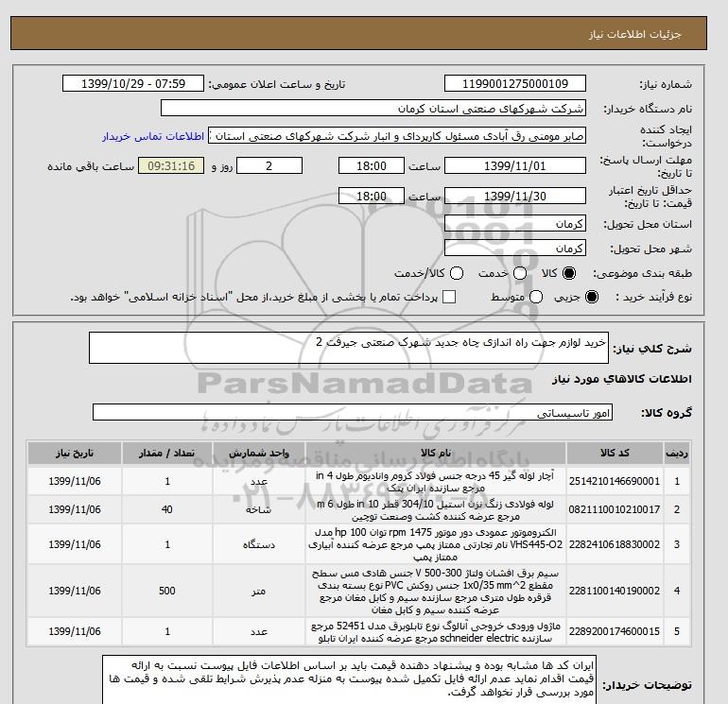This screenshot has height=704, width=728.
Task: Select the جزیی purchase type radio
Action: click(x=592, y=297)
